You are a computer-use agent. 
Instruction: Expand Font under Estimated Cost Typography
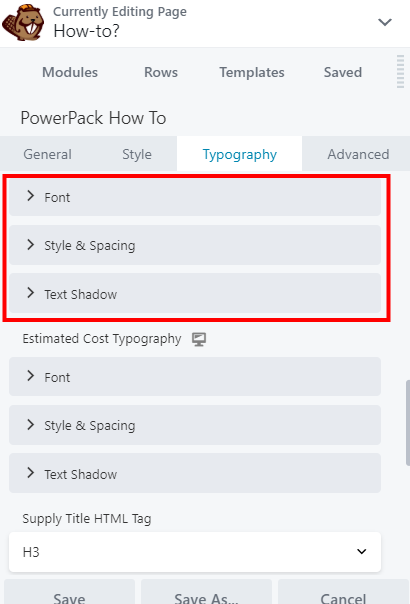(x=195, y=377)
